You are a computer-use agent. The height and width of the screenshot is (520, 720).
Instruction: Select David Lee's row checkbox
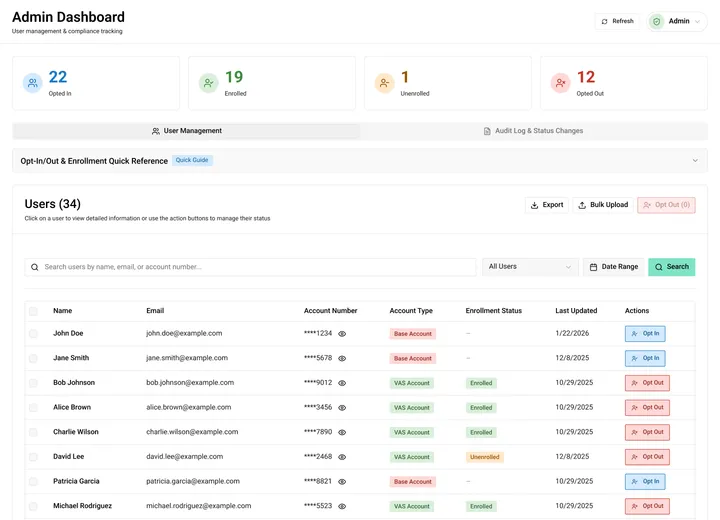(33, 457)
